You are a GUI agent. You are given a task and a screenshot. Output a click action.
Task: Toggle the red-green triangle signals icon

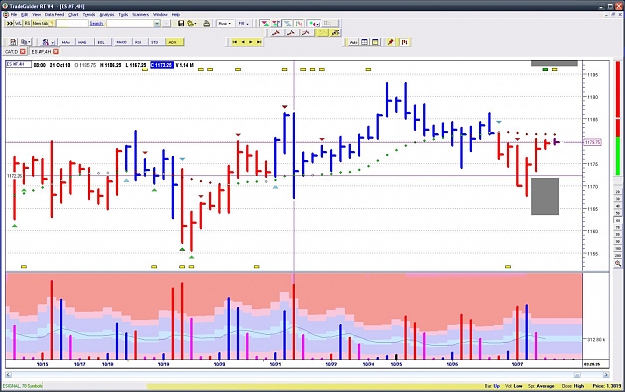pyautogui.click(x=265, y=24)
